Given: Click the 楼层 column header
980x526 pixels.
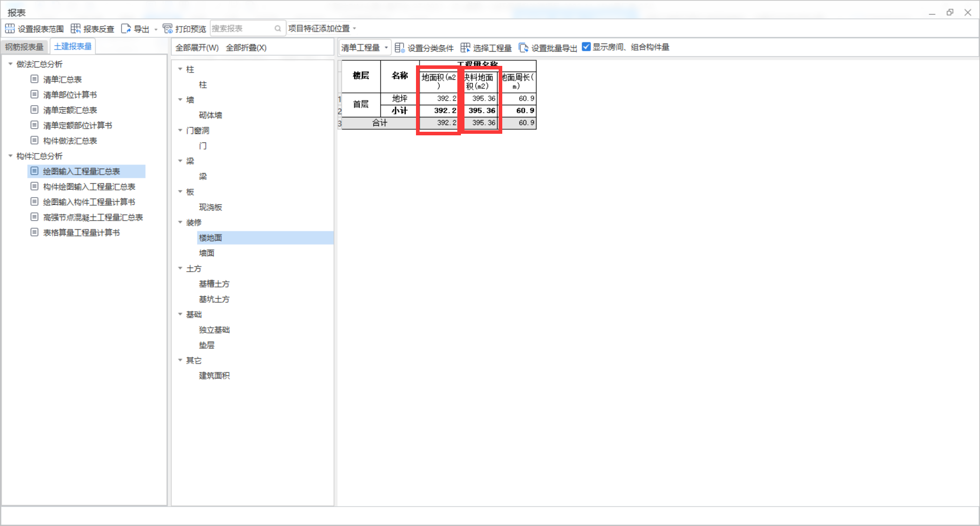Looking at the screenshot, I should pos(361,76).
